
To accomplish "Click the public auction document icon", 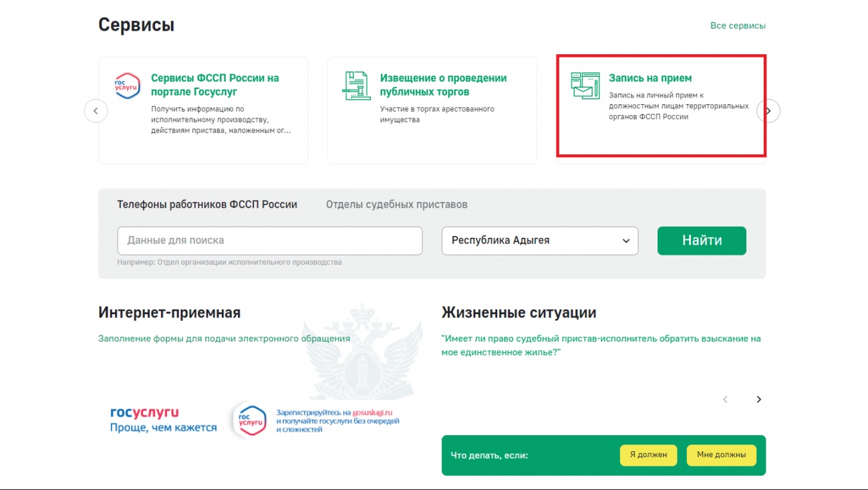I will point(355,86).
